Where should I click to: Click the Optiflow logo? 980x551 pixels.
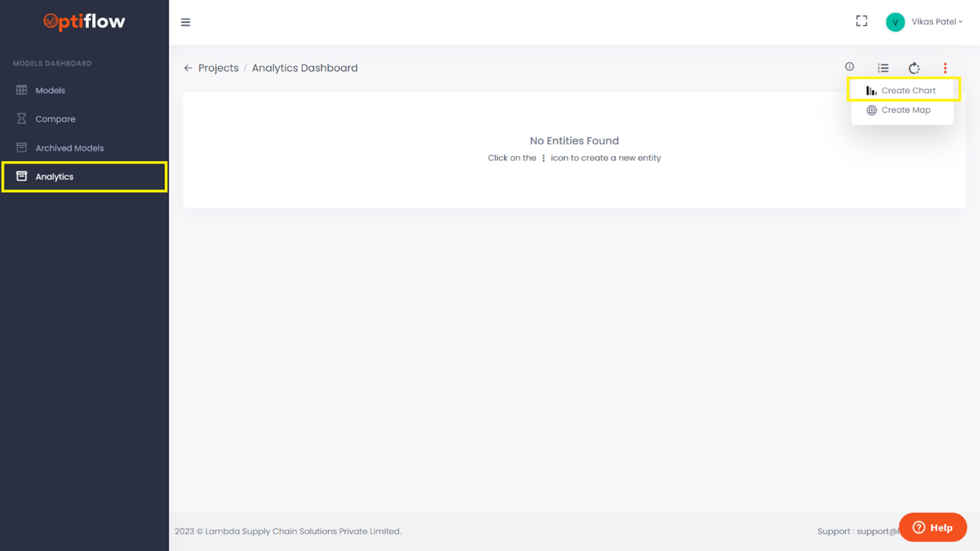pos(84,22)
